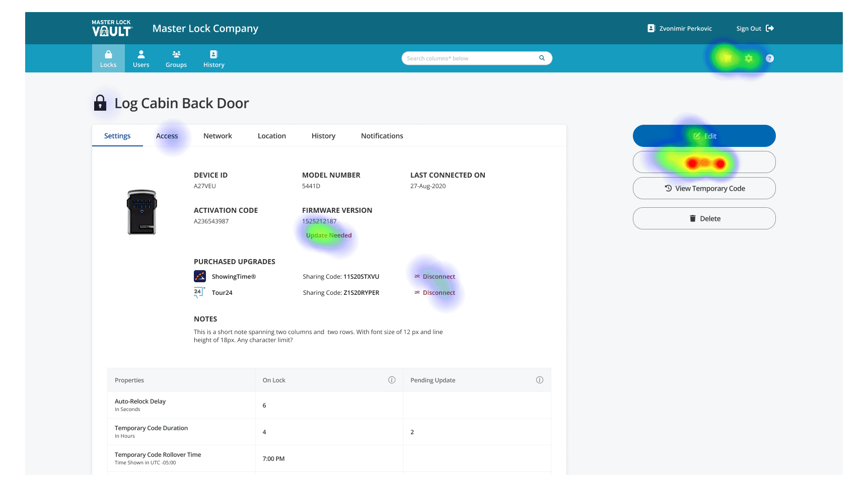The image size is (868, 487).
Task: Go to the Locks section
Action: point(108,58)
